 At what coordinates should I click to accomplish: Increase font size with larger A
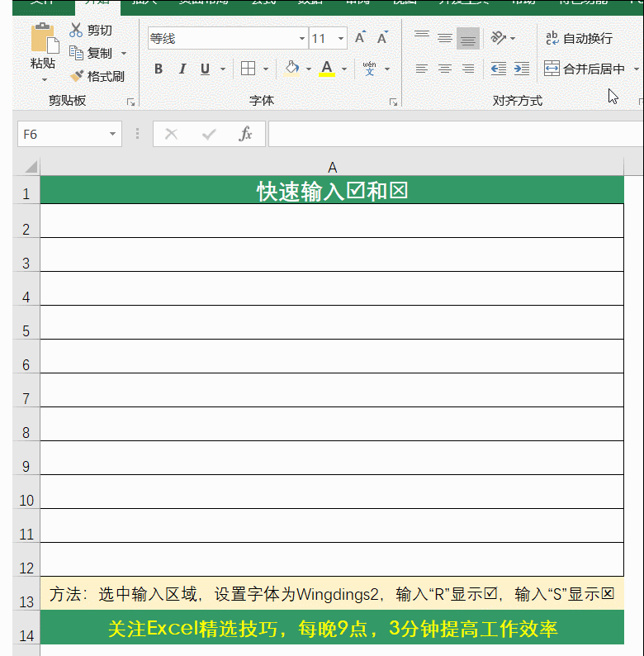[x=360, y=38]
